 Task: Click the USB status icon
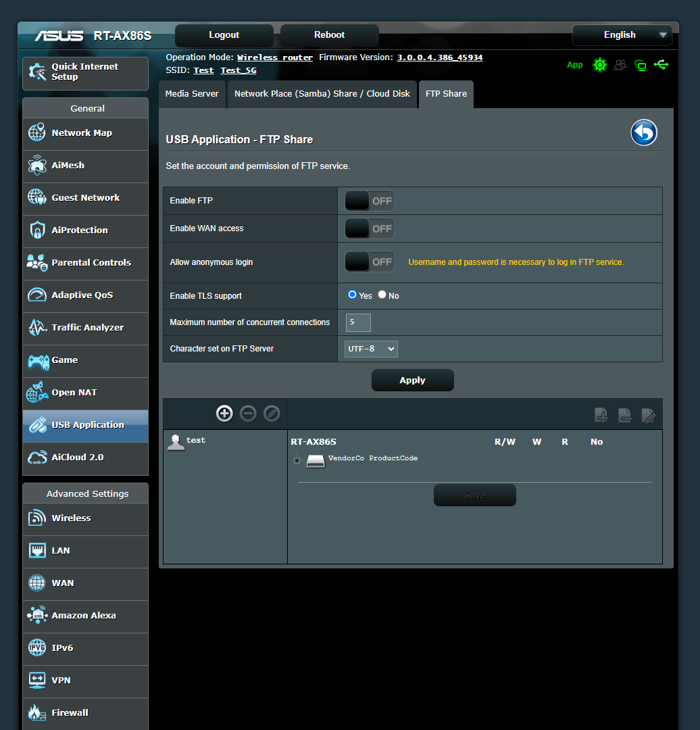point(661,64)
